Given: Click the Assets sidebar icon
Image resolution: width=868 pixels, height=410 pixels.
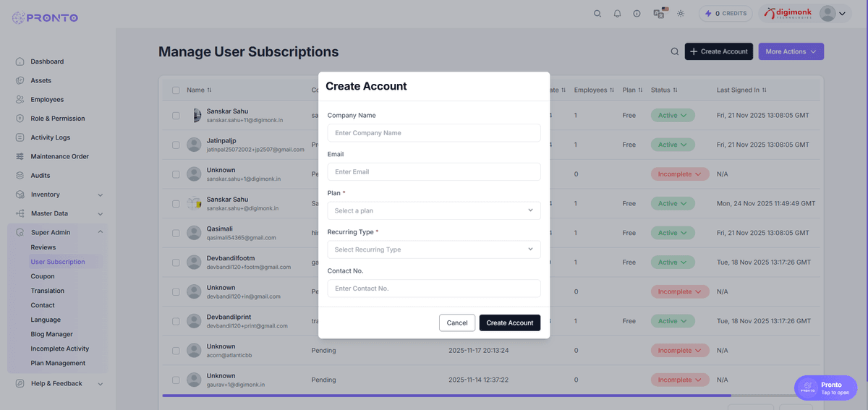Looking at the screenshot, I should tap(20, 80).
